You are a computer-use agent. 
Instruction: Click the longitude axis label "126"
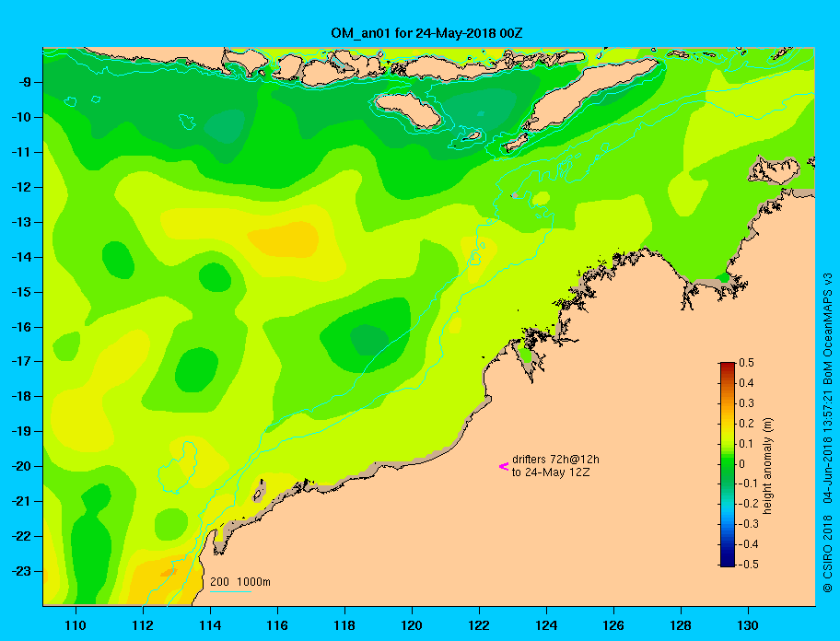(613, 625)
